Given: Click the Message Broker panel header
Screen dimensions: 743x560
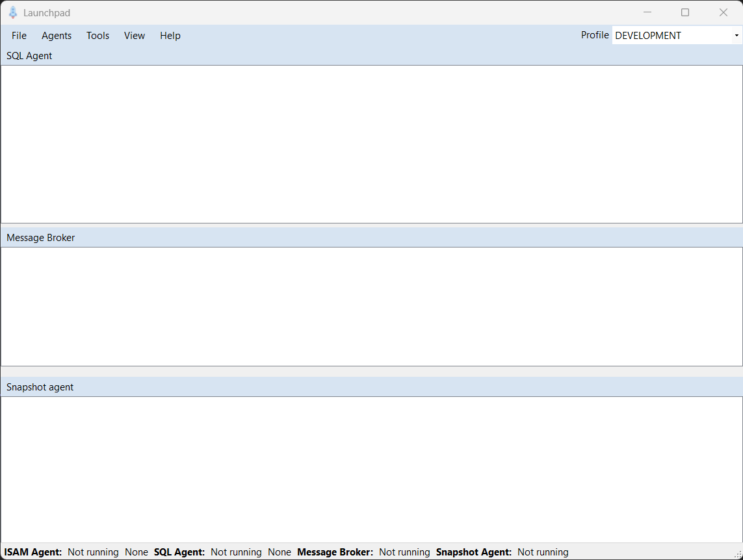Looking at the screenshot, I should point(40,238).
